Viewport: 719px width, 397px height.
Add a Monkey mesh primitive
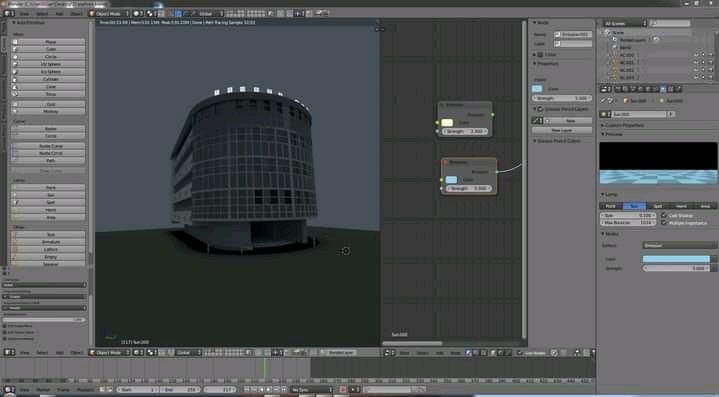(48, 111)
